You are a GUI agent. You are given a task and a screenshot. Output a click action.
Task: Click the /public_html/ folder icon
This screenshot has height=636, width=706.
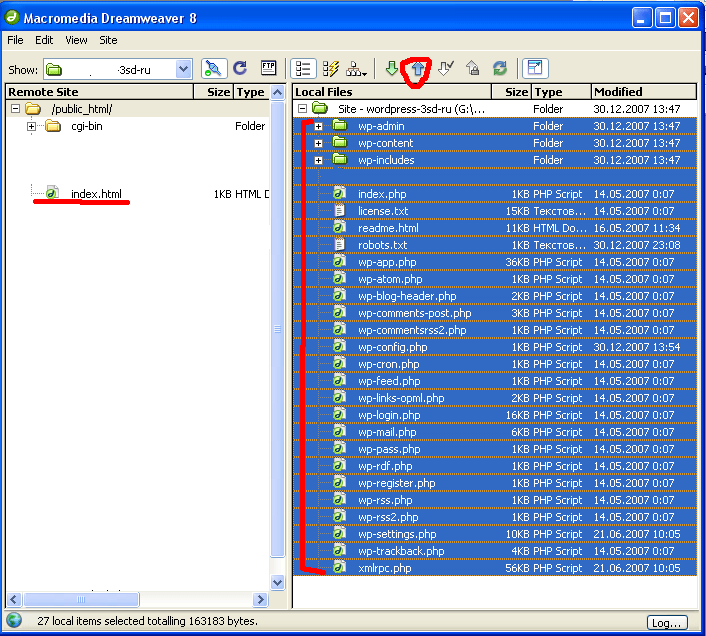(33, 108)
